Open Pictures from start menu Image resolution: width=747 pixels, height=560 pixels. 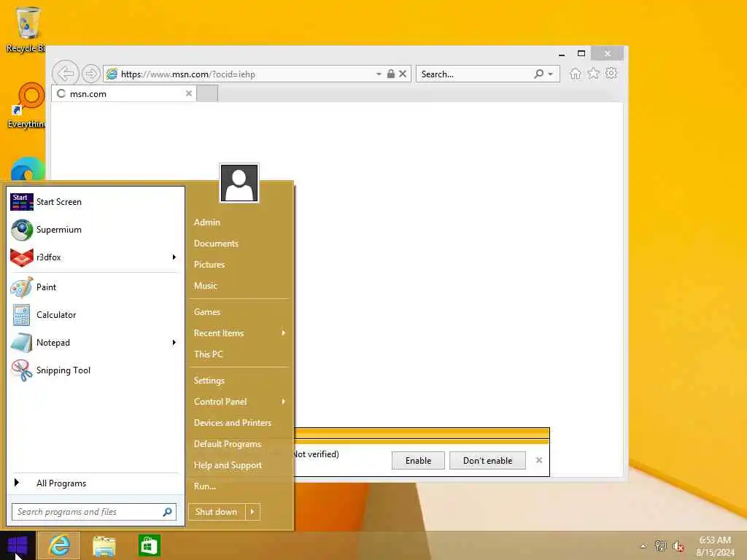pos(209,265)
